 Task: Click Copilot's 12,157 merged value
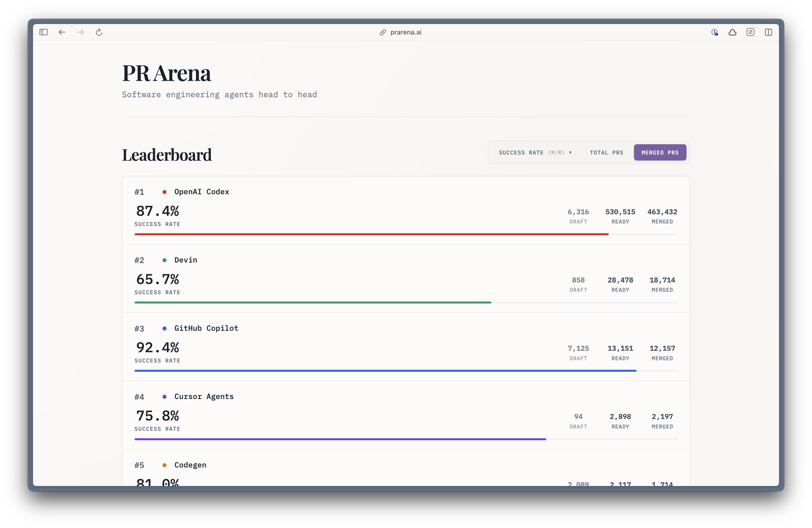click(x=662, y=348)
